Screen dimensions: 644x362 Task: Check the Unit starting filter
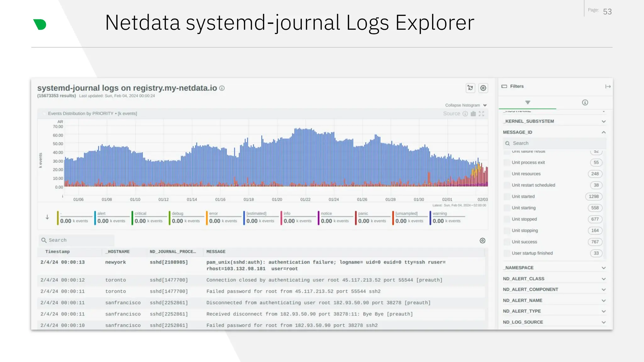click(x=507, y=208)
